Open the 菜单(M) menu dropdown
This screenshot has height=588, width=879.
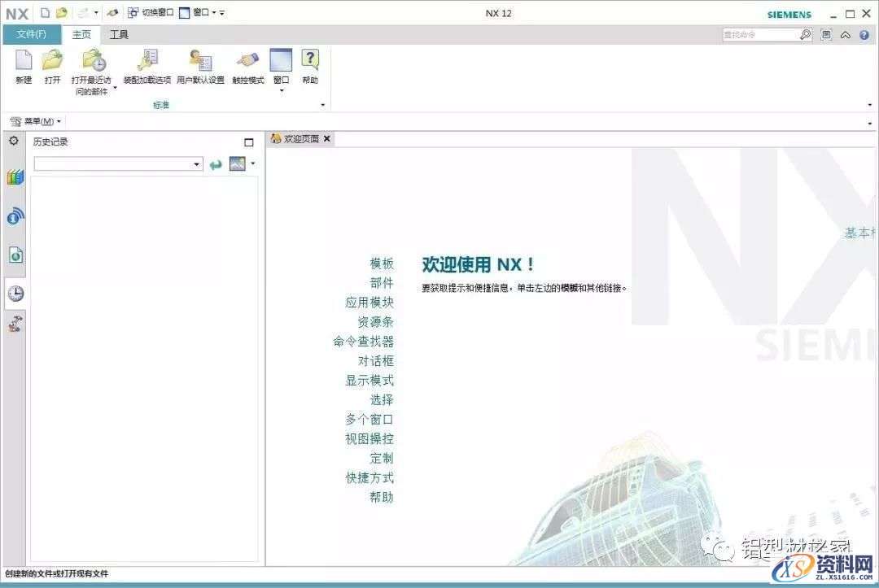pos(36,120)
